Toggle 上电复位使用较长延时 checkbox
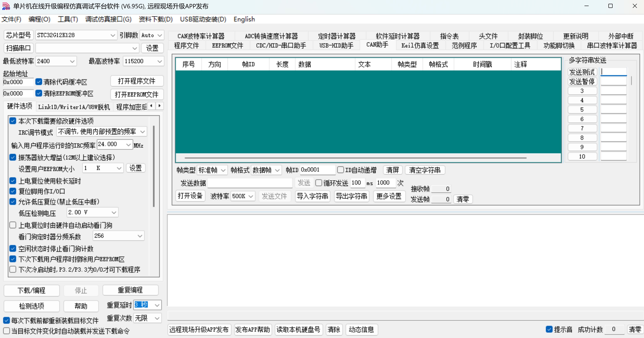Screen dimensions: 644x338 [13, 181]
